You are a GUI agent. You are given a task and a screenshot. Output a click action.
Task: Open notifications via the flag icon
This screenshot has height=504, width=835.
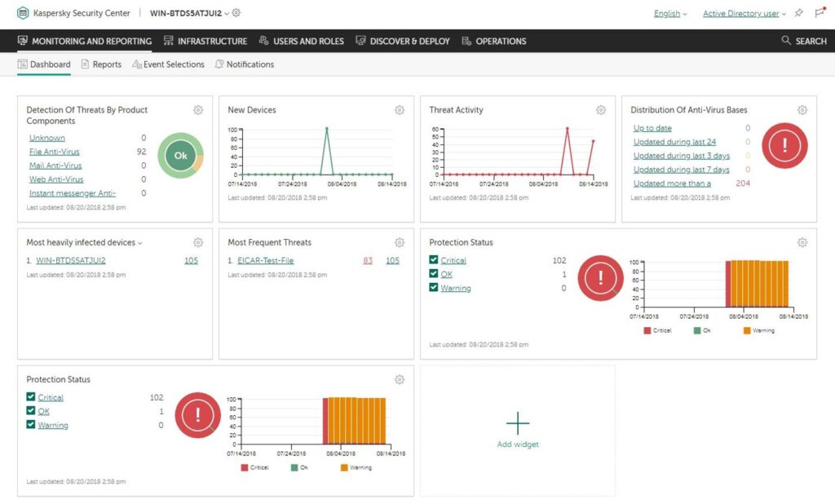tap(819, 13)
